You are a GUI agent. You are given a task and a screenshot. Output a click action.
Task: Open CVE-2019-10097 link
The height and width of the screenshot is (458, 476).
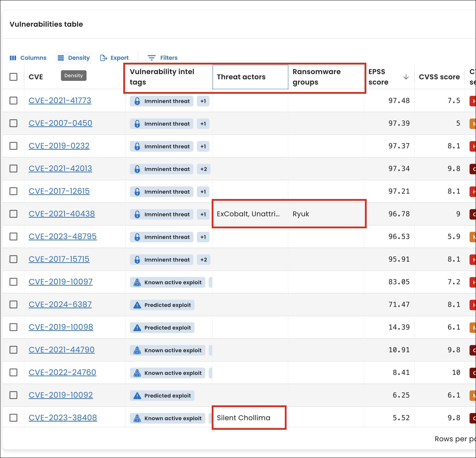pyautogui.click(x=61, y=282)
